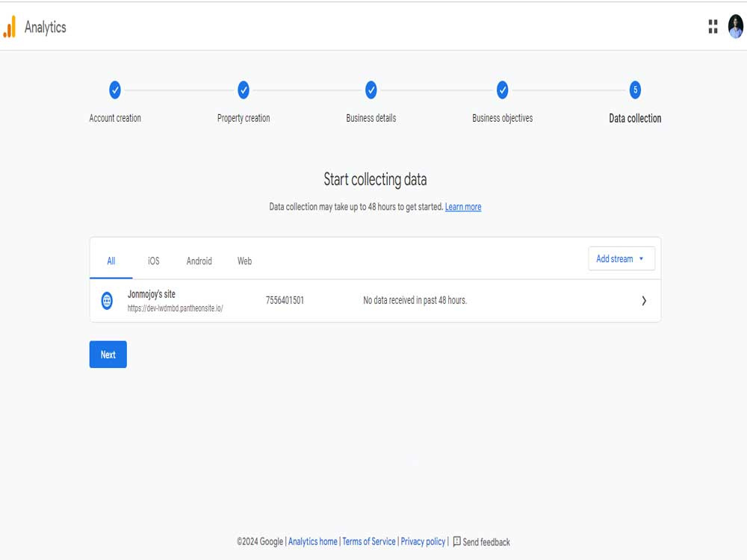Click the step 5 Data collection circle

tap(635, 90)
